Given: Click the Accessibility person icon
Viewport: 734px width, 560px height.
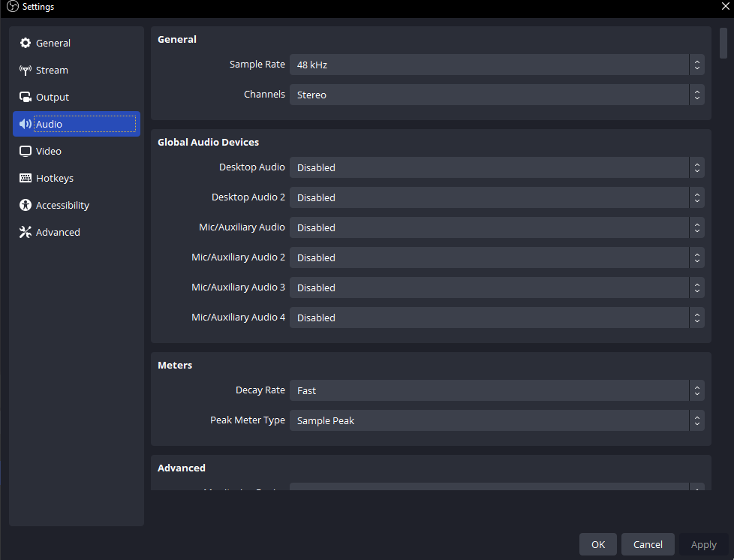Looking at the screenshot, I should [x=26, y=205].
